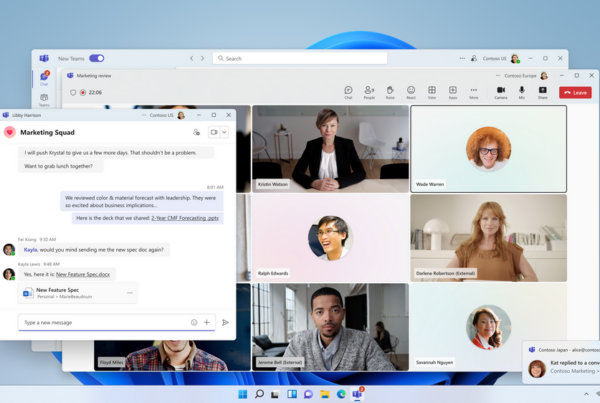Open the React emoji options

coord(411,92)
